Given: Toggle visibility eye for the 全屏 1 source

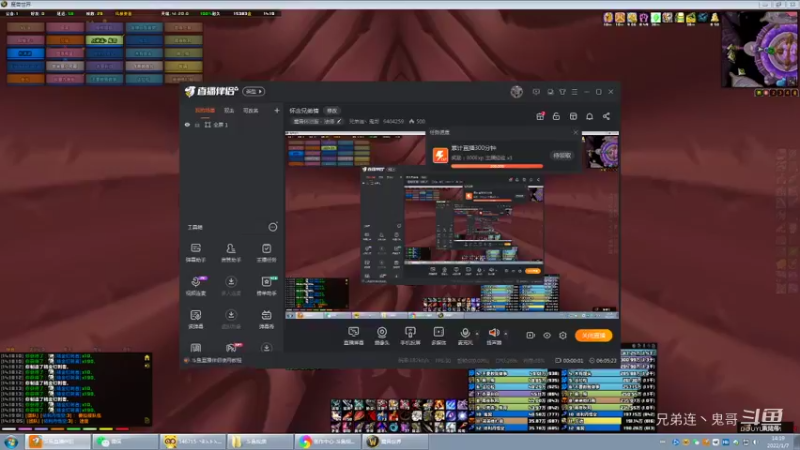Looking at the screenshot, I should (x=187, y=124).
